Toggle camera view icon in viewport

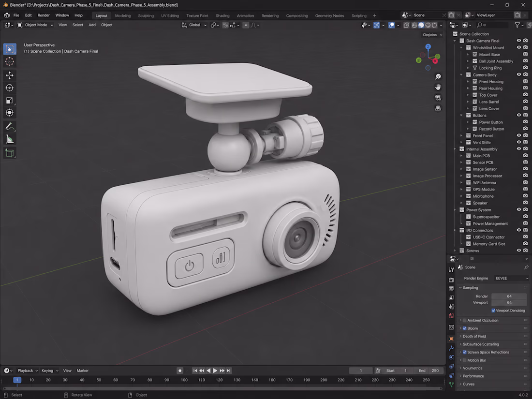[x=438, y=98]
